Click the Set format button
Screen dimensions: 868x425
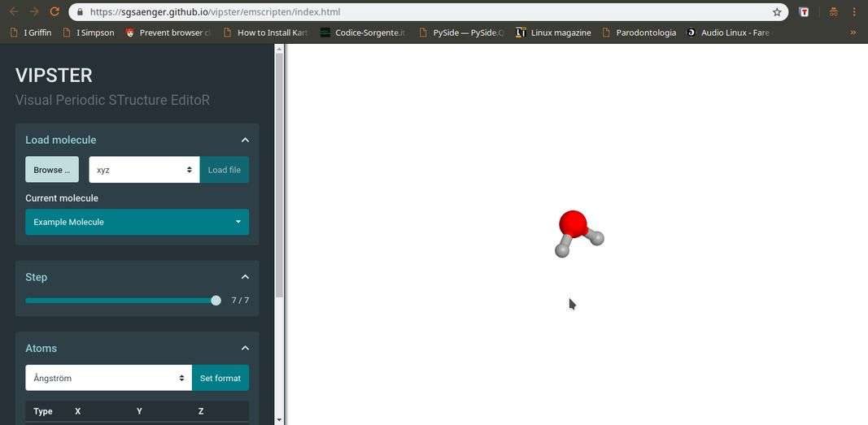[220, 378]
